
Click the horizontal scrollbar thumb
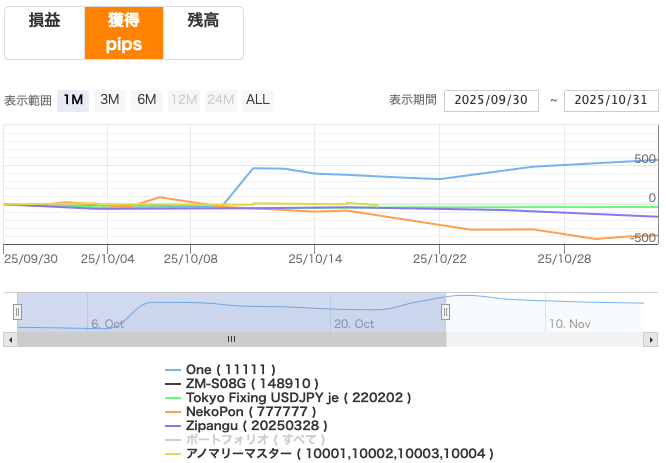[x=231, y=340]
